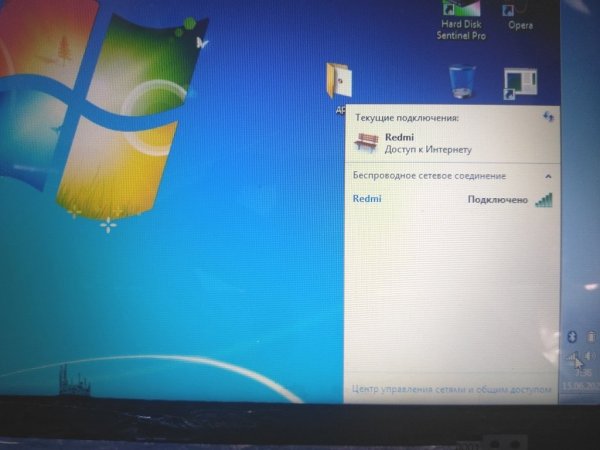Click the "Подключено" status of the Redmi network
The width and height of the screenshot is (600, 450).
click(497, 200)
